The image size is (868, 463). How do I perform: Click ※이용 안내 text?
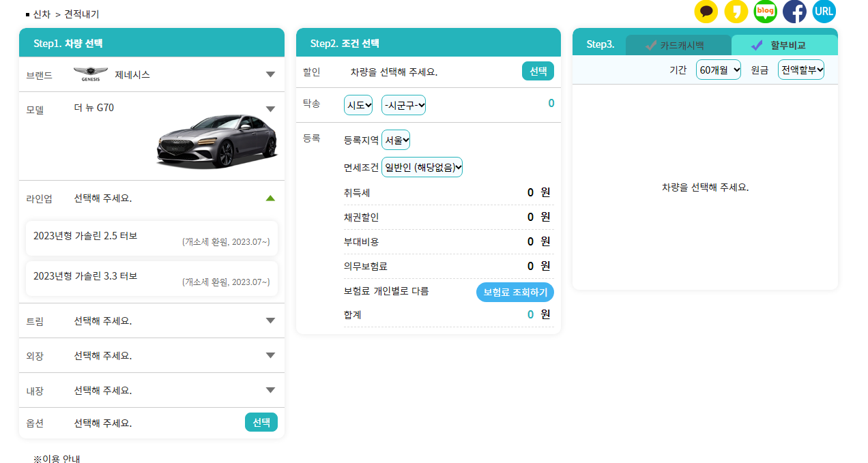click(57, 458)
